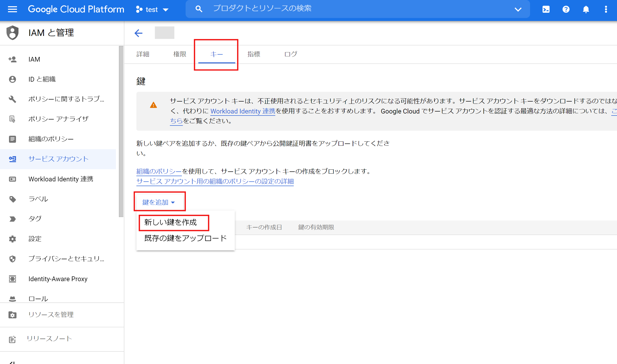The height and width of the screenshot is (364, 617).
Task: Open ポリシー アナライザ sidebar item
Action: (x=58, y=119)
